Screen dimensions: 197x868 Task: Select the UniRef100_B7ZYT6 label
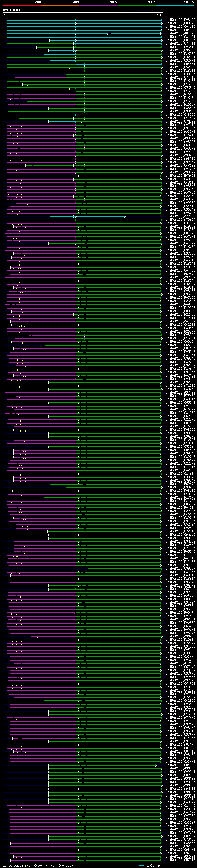180,531
